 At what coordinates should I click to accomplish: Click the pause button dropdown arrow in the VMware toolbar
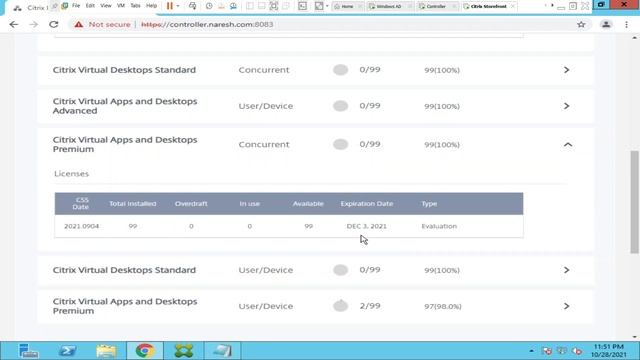178,6
